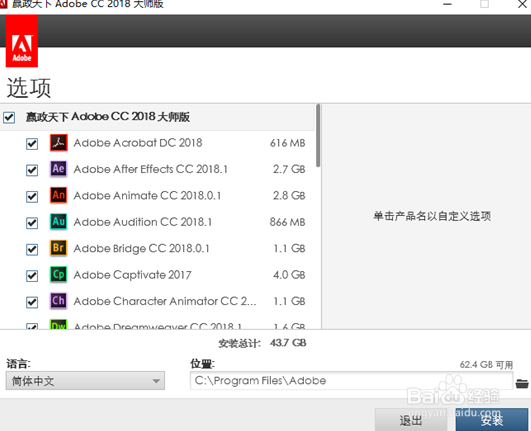Click the 4.0 GB size value

click(x=289, y=275)
